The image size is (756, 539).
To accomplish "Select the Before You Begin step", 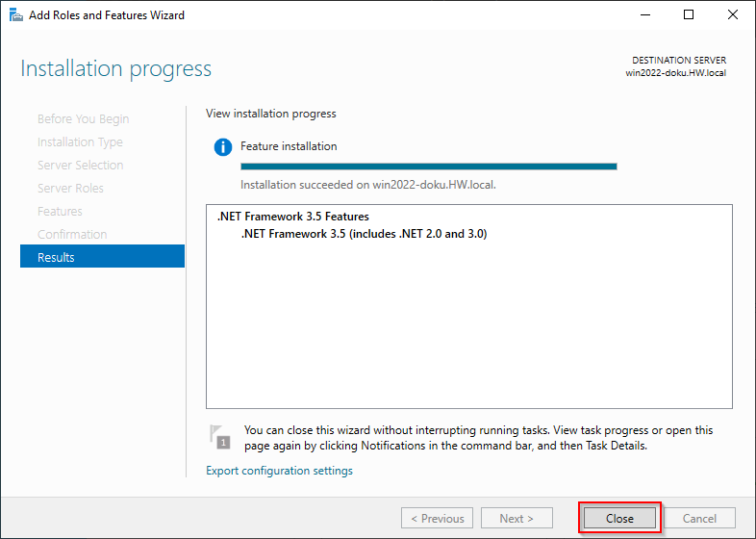I will [x=84, y=118].
